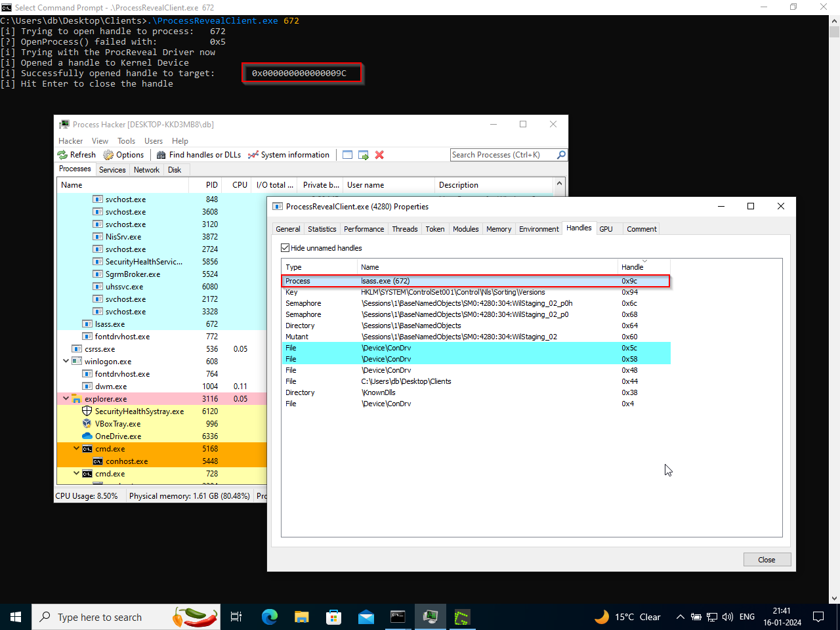
Task: Click the search magnifier in Process Hacker
Action: pyautogui.click(x=561, y=155)
